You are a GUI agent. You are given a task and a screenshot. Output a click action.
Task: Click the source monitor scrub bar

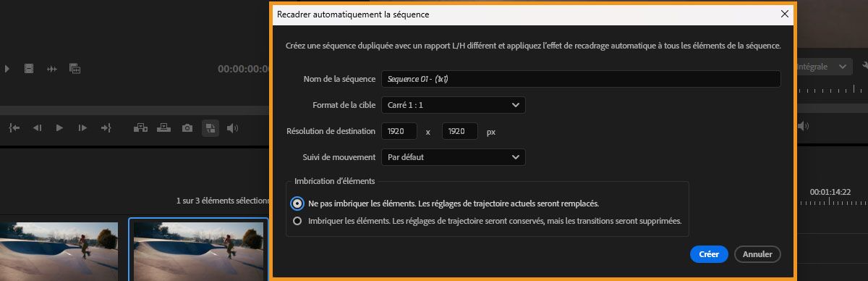[135, 110]
